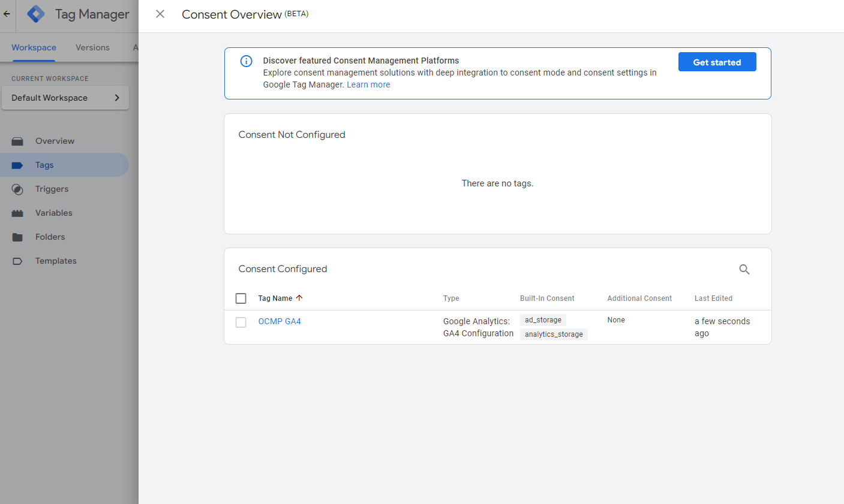Click the Last Edited column header

713,298
